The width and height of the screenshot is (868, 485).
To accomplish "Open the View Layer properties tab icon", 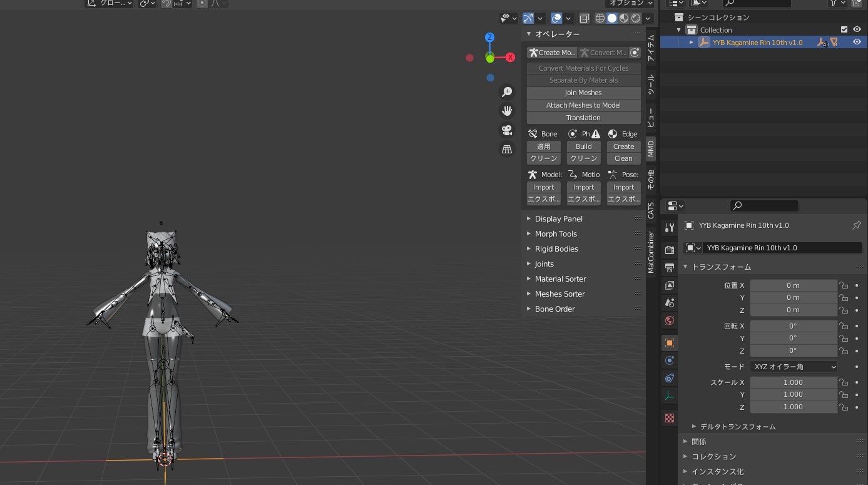I will (670, 285).
